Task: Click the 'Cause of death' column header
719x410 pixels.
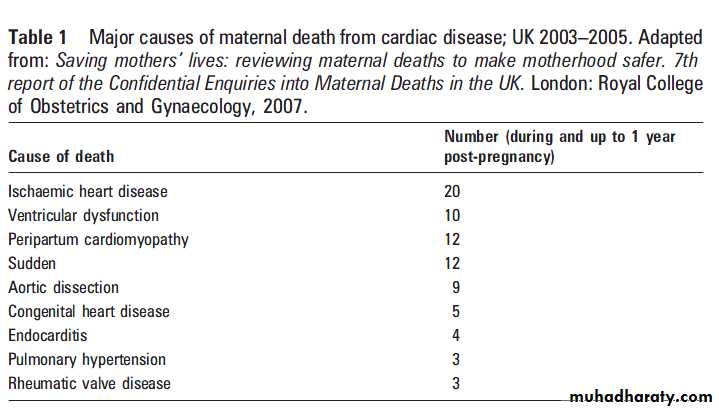Action: (x=61, y=156)
